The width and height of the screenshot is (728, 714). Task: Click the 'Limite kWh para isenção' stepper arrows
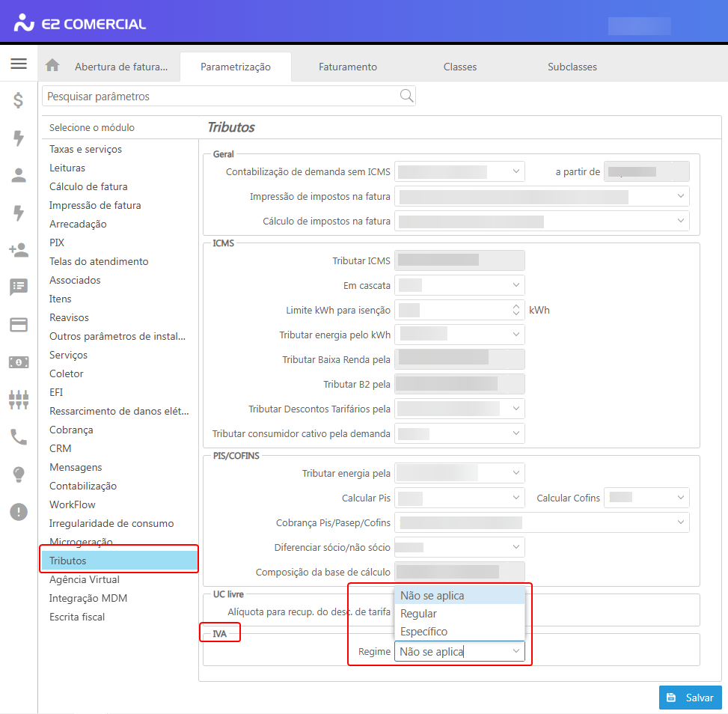coord(516,310)
